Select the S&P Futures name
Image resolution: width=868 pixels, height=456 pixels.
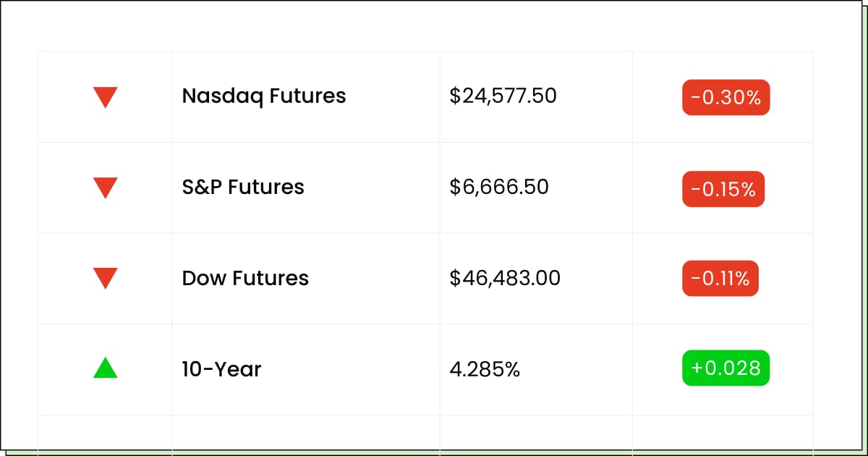[242, 187]
